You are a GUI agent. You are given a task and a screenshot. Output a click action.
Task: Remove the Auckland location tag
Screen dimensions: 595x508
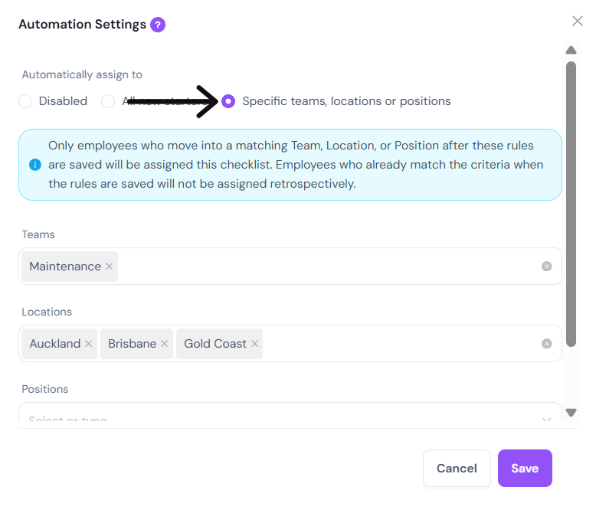pyautogui.click(x=88, y=344)
